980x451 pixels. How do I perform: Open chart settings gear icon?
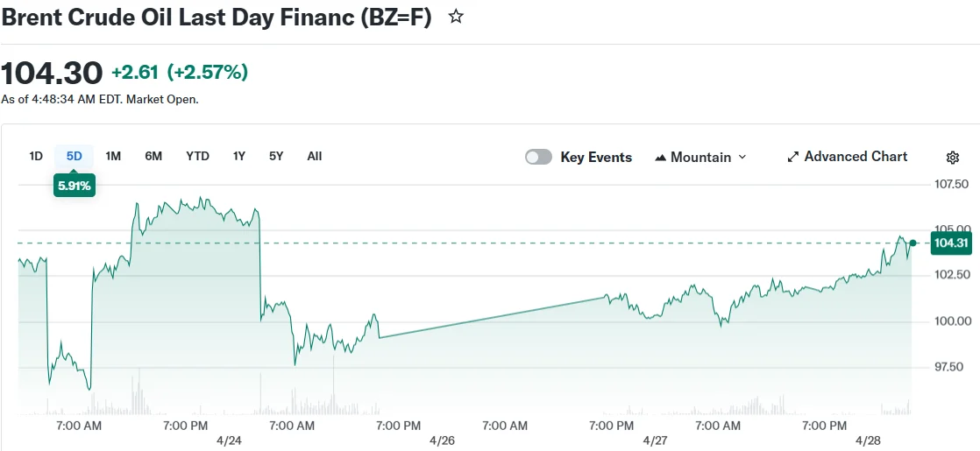click(953, 158)
